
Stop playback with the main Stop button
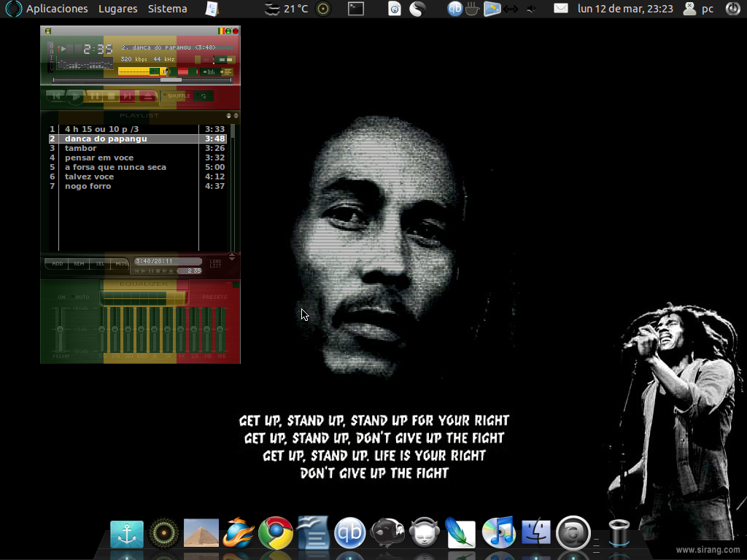(x=111, y=96)
